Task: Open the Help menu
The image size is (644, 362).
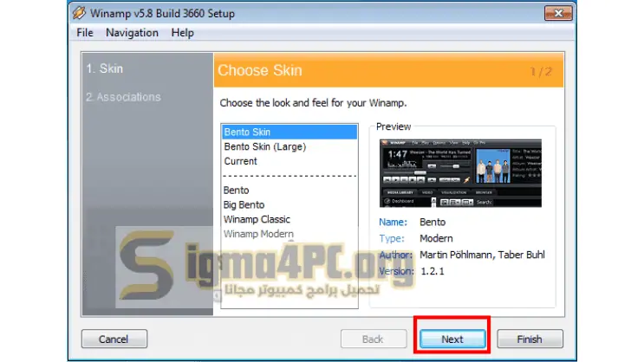Action: tap(182, 33)
